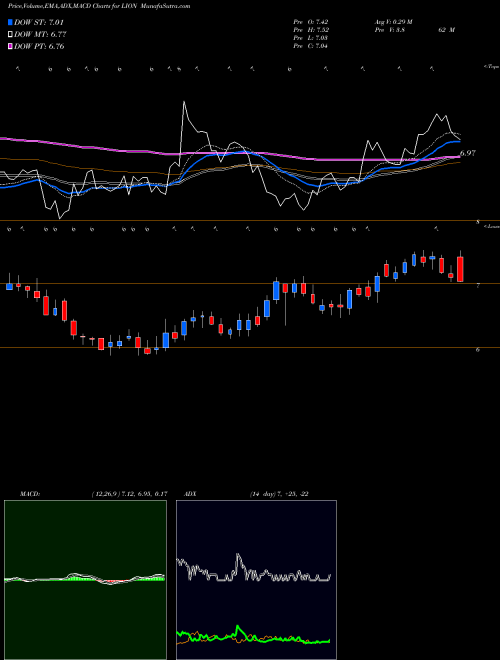Click the '<Lows' marker label

point(492,226)
